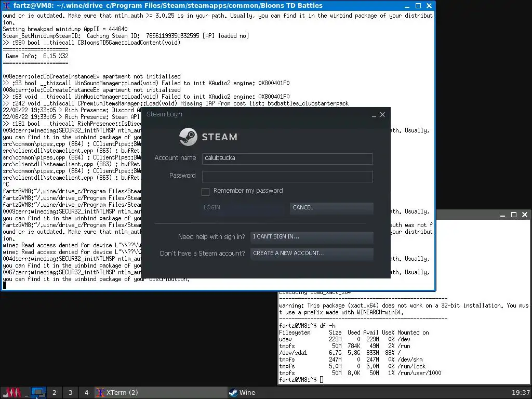The width and height of the screenshot is (532, 399).
Task: Click the 'Need help with sign in?' label
Action: pyautogui.click(x=211, y=237)
